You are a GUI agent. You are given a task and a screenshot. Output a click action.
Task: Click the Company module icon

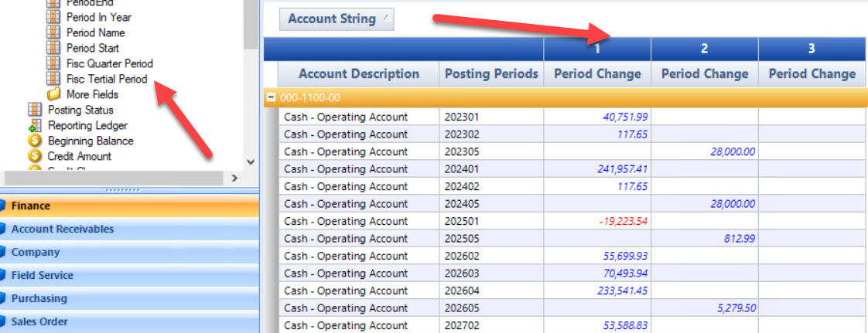click(3, 252)
